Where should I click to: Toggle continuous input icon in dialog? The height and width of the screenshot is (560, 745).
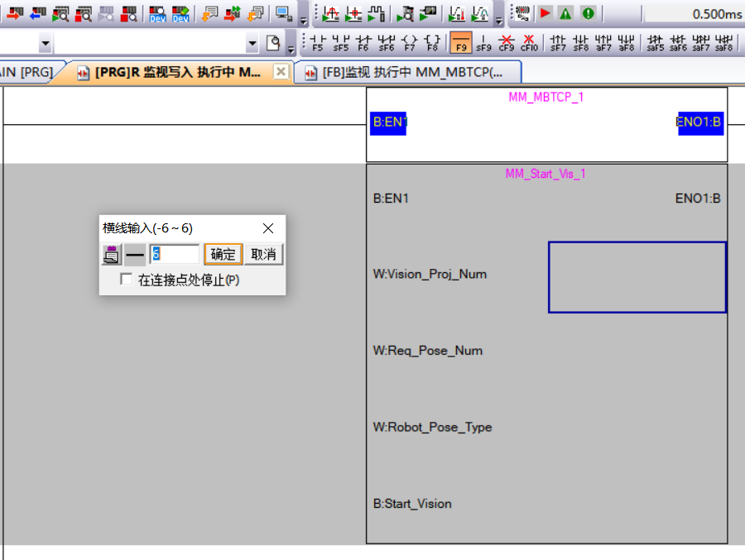click(111, 255)
